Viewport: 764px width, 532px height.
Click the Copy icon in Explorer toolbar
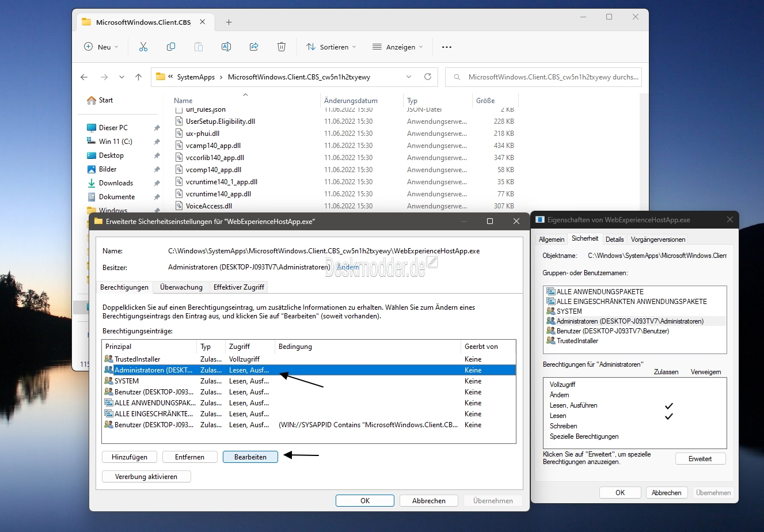coord(171,47)
